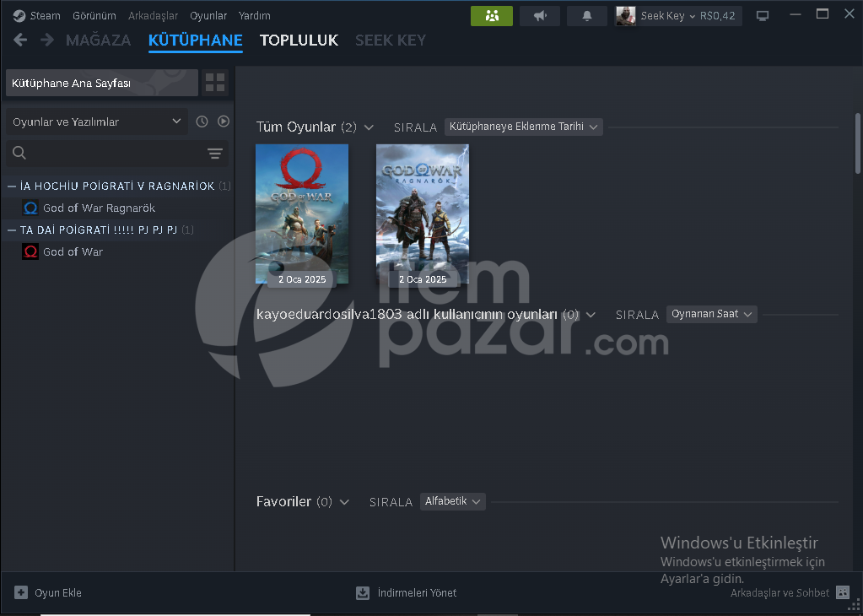This screenshot has height=616, width=863.
Task: Open the Görünüm menu
Action: [94, 15]
